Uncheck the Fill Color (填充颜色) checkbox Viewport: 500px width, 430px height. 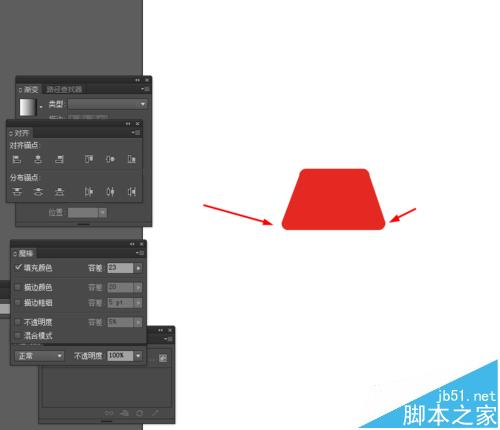(18, 267)
